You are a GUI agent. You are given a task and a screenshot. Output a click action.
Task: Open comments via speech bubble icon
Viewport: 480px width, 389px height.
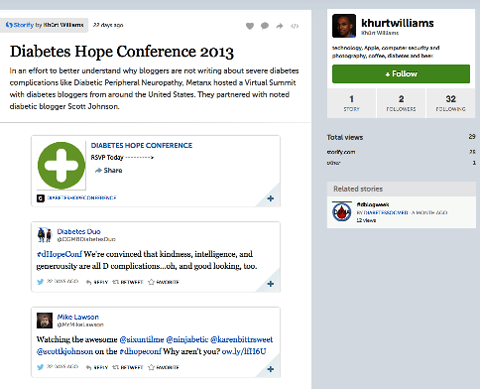pyautogui.click(x=265, y=26)
